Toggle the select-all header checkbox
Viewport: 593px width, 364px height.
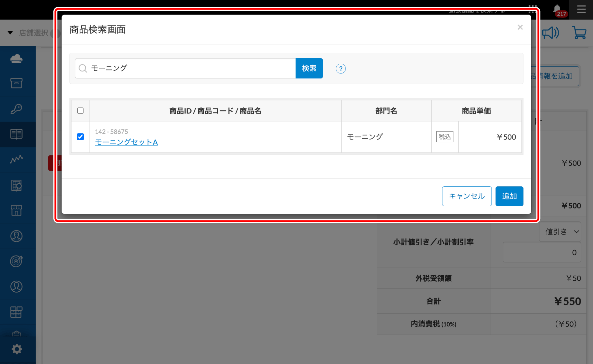[80, 111]
